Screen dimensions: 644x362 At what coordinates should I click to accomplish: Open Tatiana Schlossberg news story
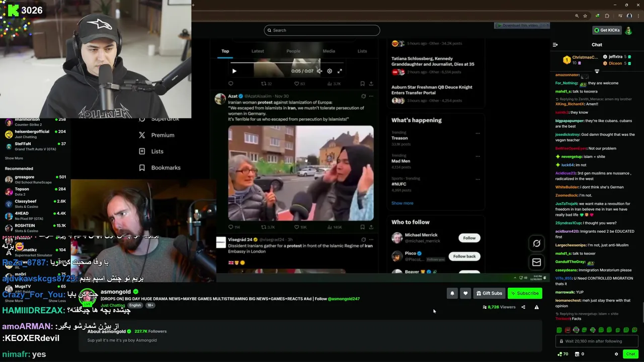click(x=433, y=61)
